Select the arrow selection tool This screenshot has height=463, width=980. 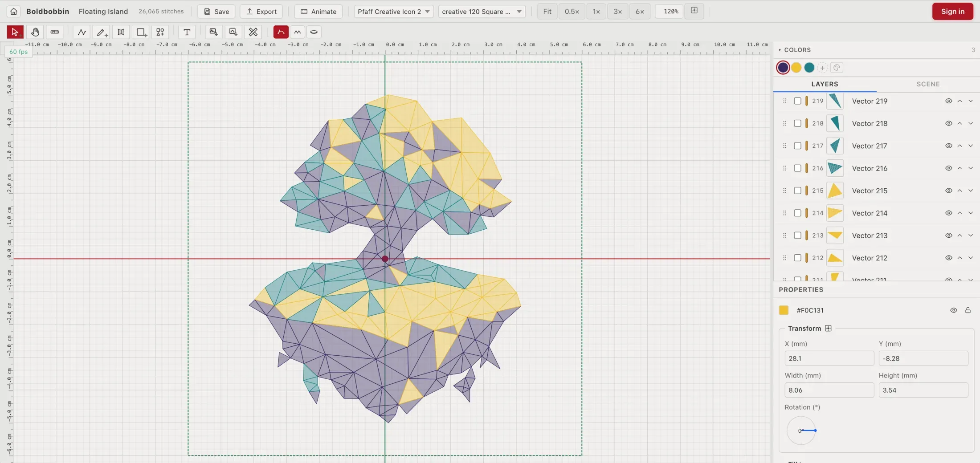[x=15, y=32]
